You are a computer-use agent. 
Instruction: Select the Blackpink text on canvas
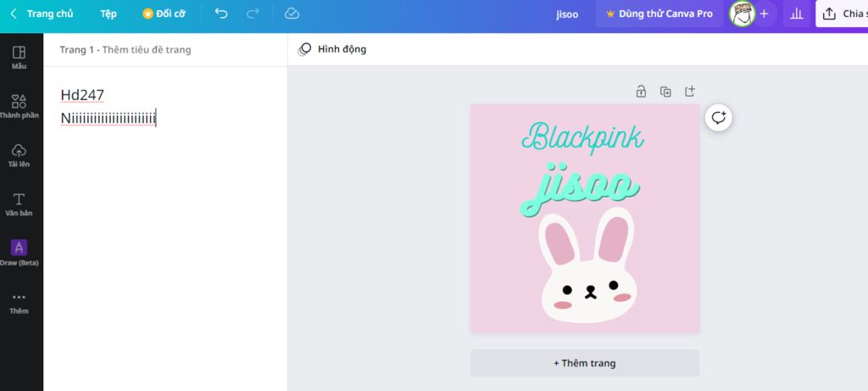tap(582, 137)
